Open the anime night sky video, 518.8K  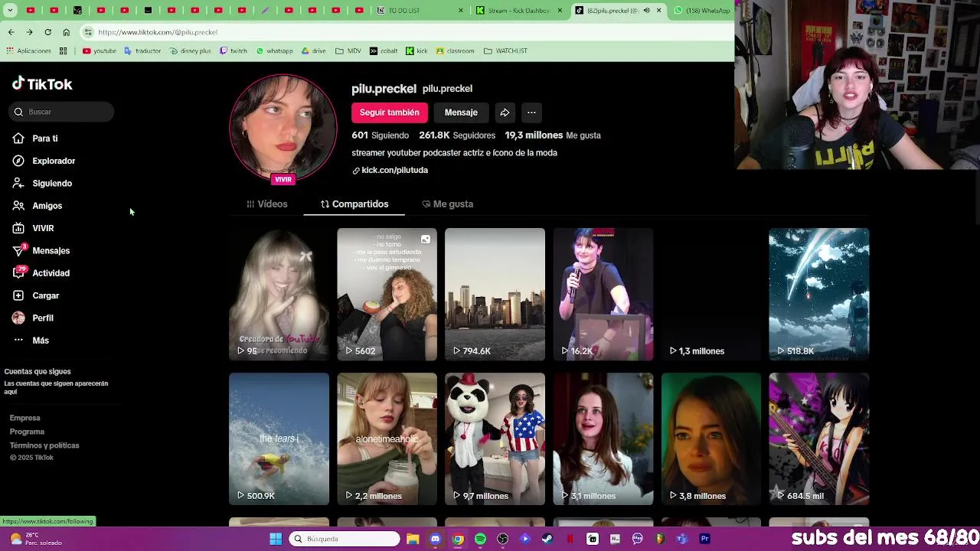tap(819, 294)
